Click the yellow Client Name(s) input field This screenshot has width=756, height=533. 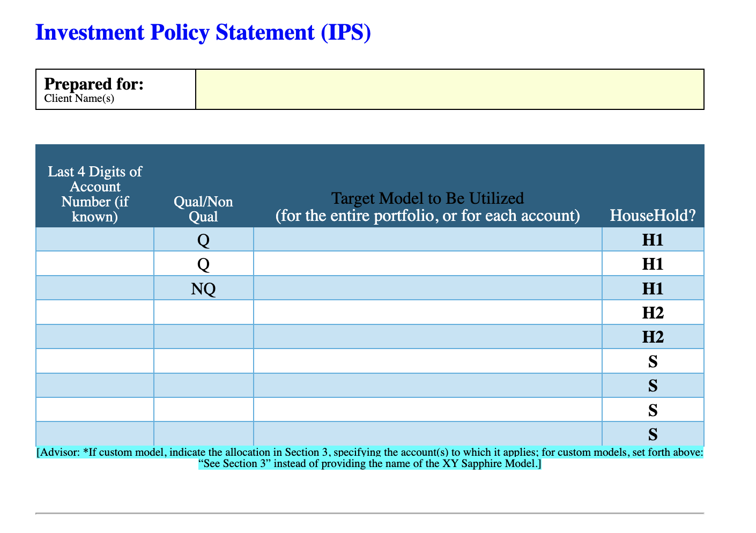click(x=450, y=90)
